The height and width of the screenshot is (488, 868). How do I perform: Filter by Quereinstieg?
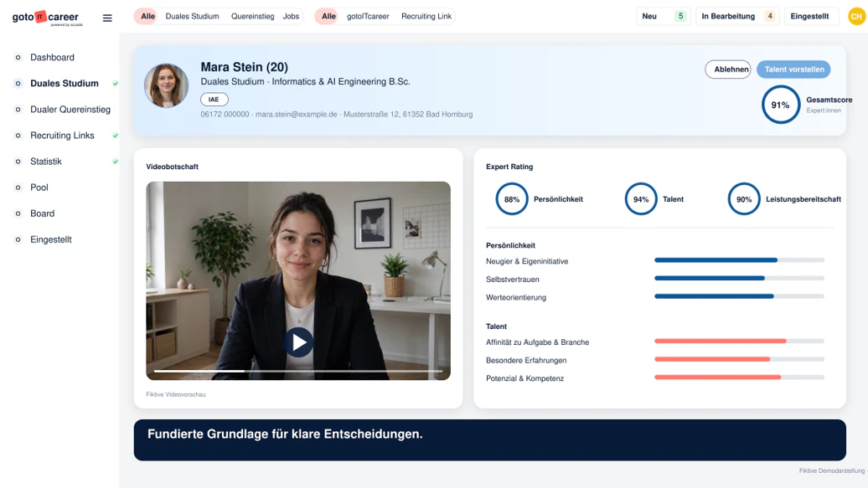point(252,16)
